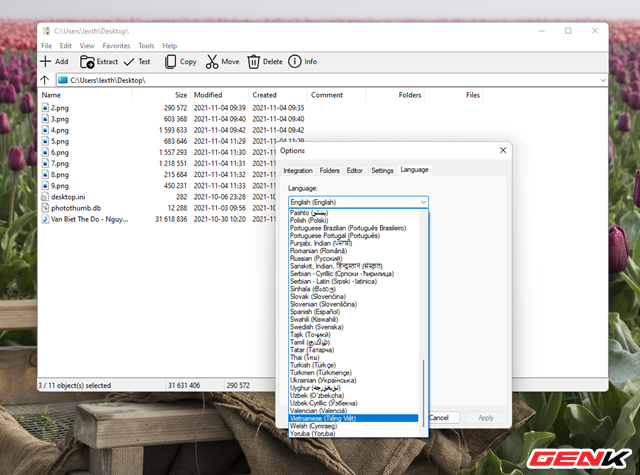Viewport: 640px width, 475px height.
Task: Click the Move scissors icon
Action: 212,62
